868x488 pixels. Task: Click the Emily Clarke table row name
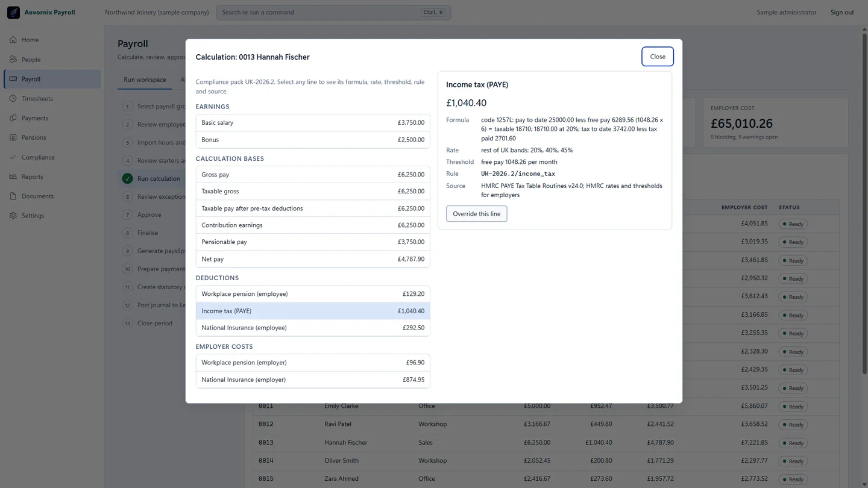[x=341, y=406]
